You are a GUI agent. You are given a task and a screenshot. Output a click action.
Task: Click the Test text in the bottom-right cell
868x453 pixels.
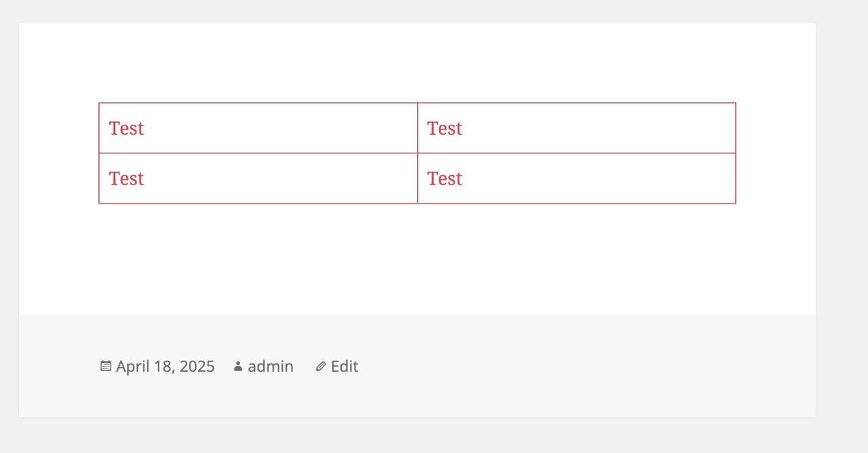point(445,178)
